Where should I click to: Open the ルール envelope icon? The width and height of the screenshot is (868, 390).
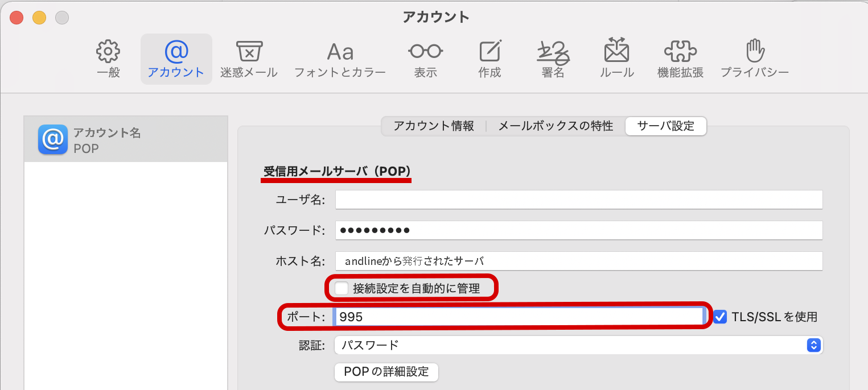coord(616,52)
